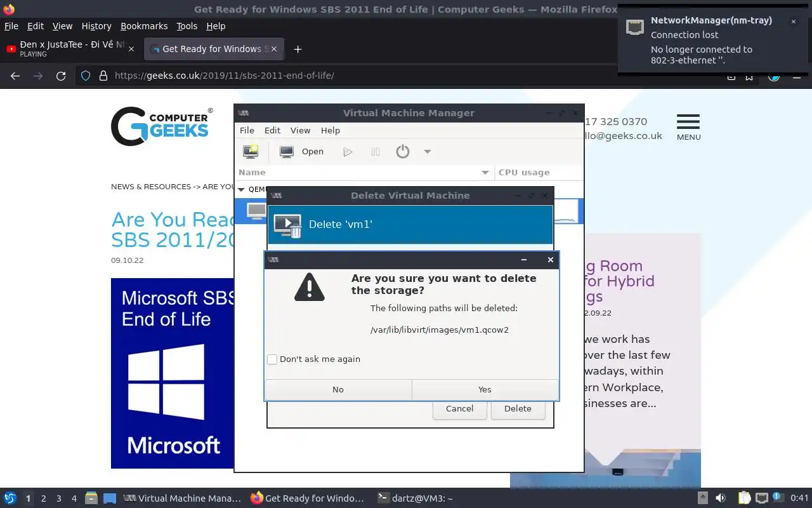Click the Name column sort arrow
The image size is (812, 508).
click(485, 173)
